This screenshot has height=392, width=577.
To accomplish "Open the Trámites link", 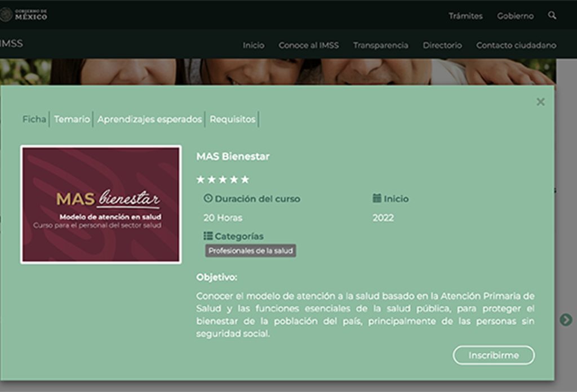I will (465, 16).
